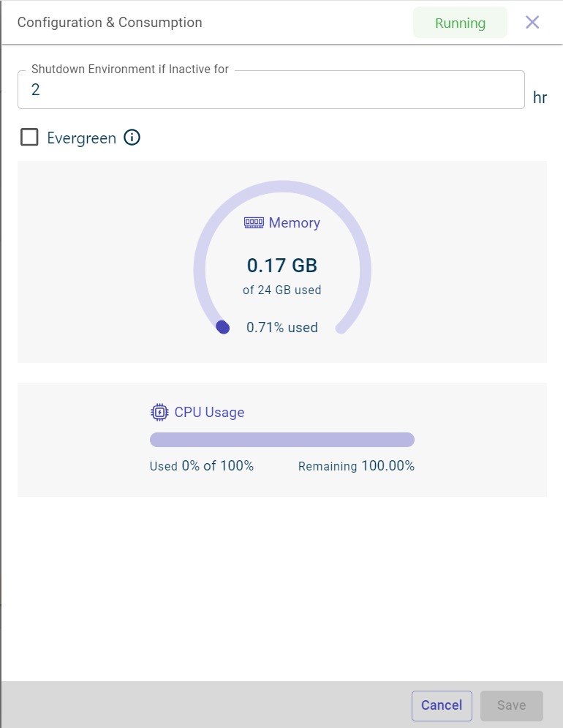This screenshot has width=563, height=728.
Task: Click the Remaining 100.00% CPU text
Action: click(x=356, y=466)
